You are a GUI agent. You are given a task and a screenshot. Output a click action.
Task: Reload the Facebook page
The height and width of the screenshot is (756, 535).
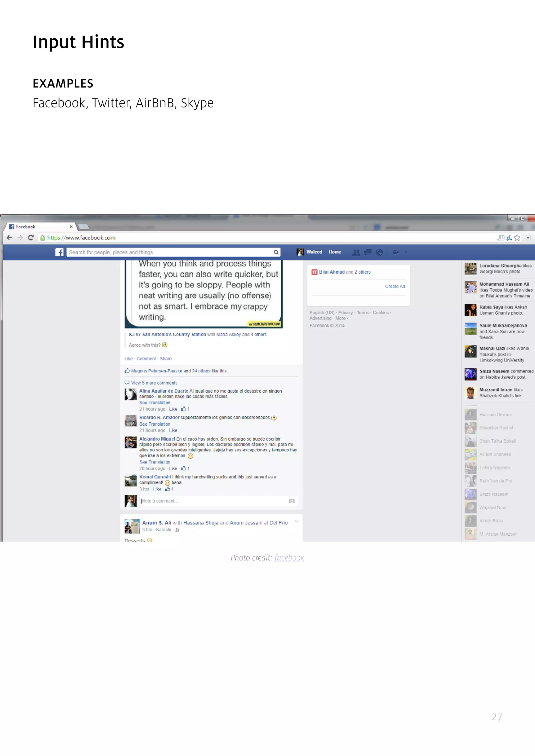click(x=31, y=238)
